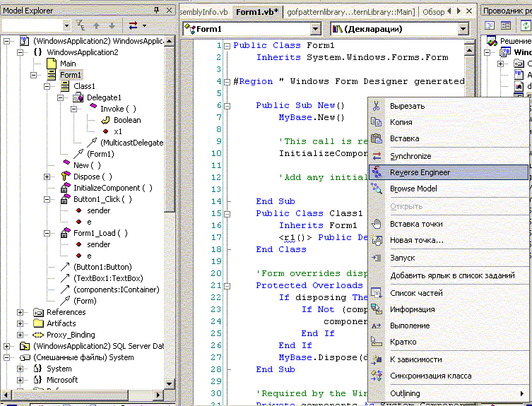The image size is (532, 406).
Task: Click the Main diagram icon in the tree
Action: [x=52, y=64]
